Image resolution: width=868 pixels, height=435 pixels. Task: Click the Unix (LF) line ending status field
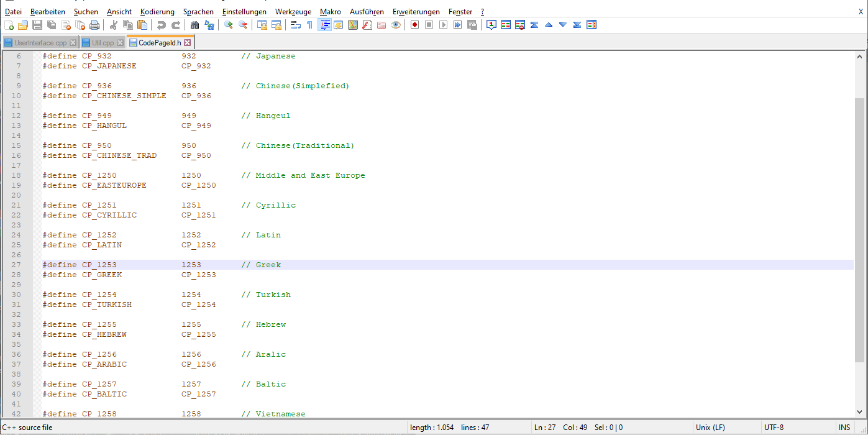tap(726, 428)
